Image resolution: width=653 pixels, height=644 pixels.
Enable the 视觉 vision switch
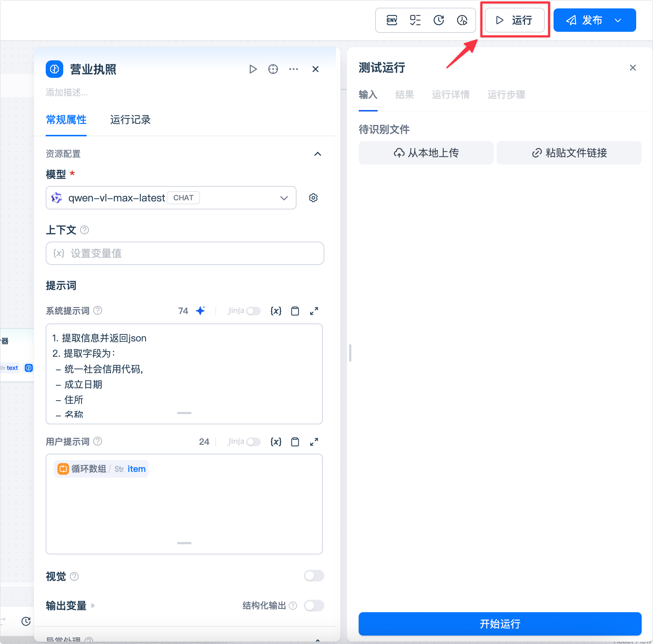(314, 576)
